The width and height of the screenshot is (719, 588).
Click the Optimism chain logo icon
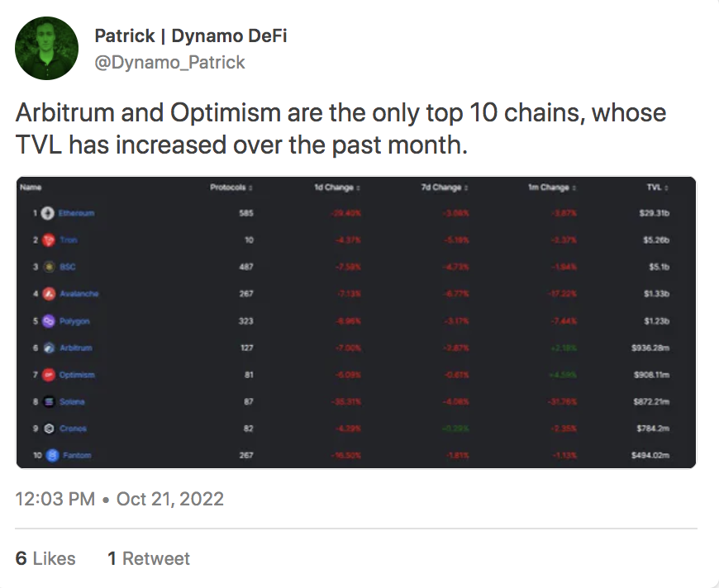click(x=48, y=375)
